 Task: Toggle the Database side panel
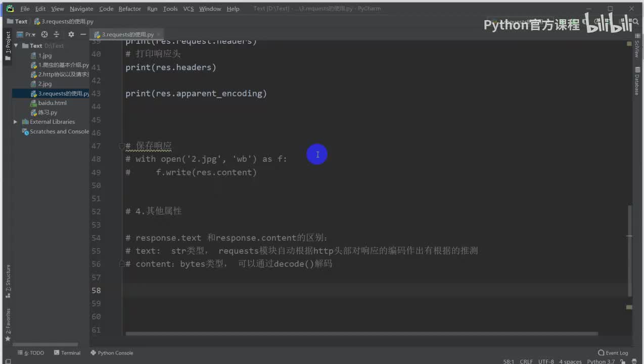[x=637, y=82]
